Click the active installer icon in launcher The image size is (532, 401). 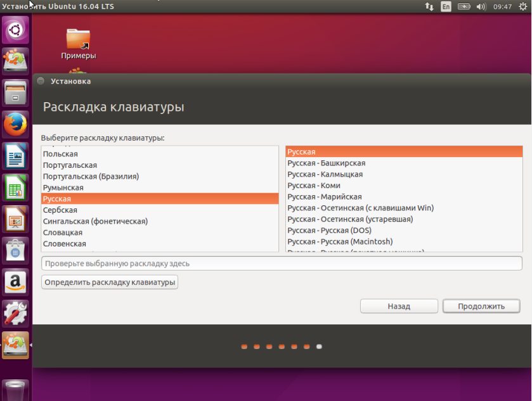[16, 345]
